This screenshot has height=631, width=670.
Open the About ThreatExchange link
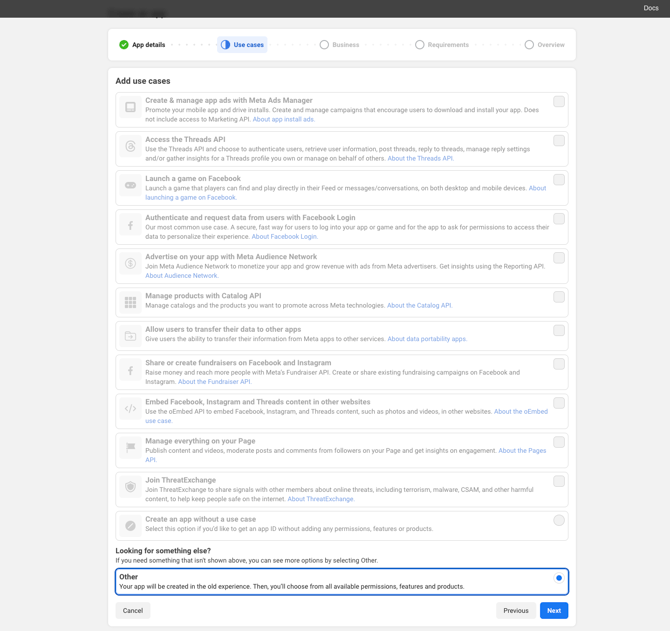321,499
